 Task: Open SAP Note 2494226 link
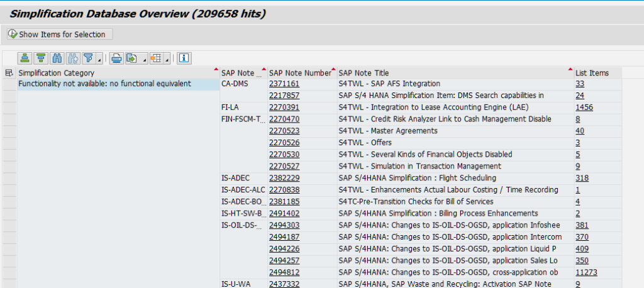point(284,250)
